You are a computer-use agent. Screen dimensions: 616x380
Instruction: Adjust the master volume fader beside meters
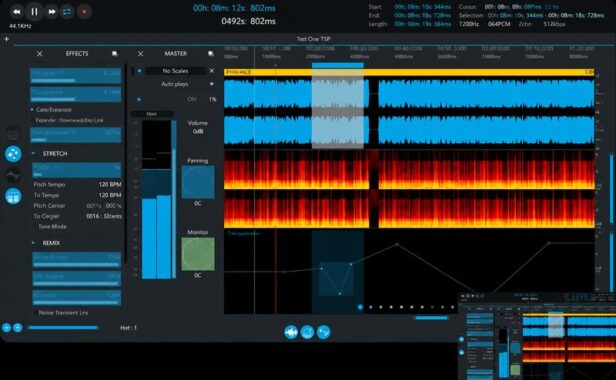pyautogui.click(x=174, y=199)
